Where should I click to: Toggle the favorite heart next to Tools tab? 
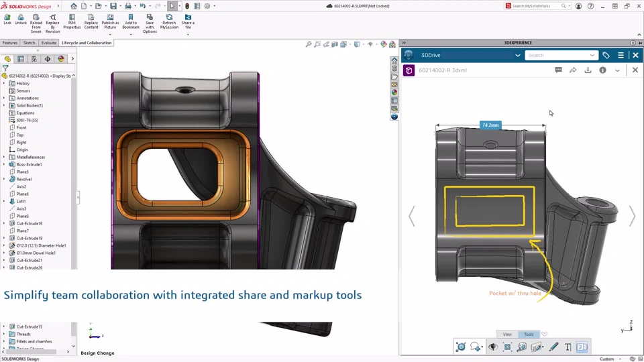[x=544, y=334]
